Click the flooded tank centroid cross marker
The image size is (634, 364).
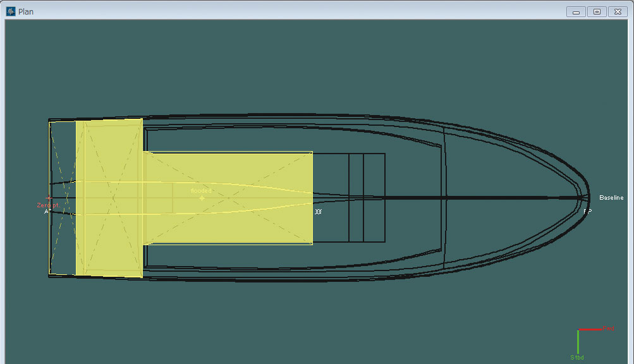pyautogui.click(x=202, y=198)
